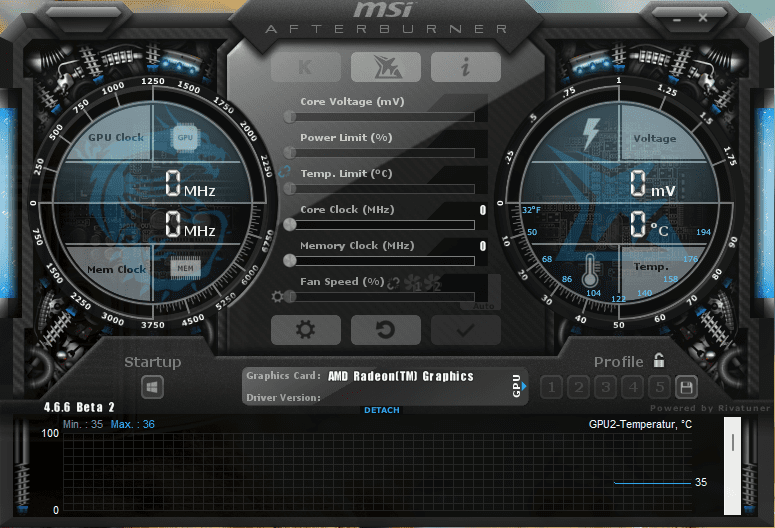This screenshot has width=775, height=528.
Task: Click the 4.6.6 Beta 2 version text
Action: coord(79,407)
